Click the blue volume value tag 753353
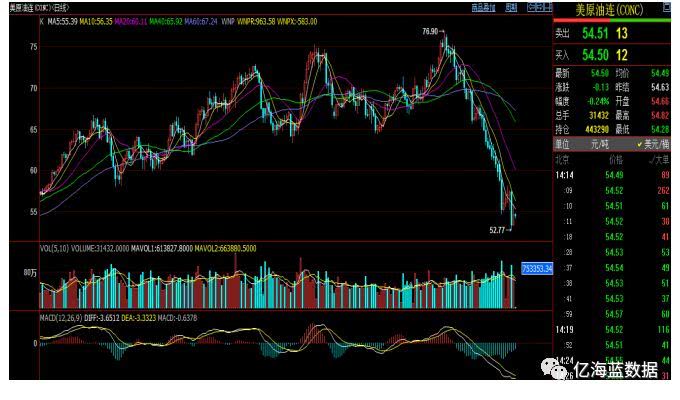This screenshot has width=680, height=400. (x=537, y=269)
